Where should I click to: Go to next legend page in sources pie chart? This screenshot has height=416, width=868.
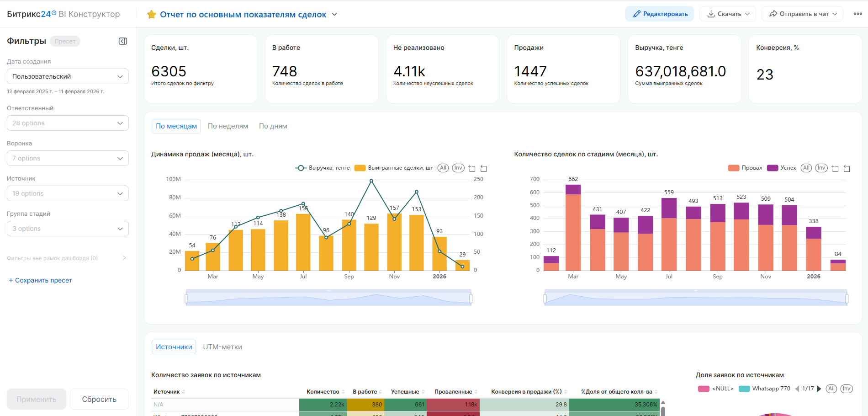click(x=819, y=389)
